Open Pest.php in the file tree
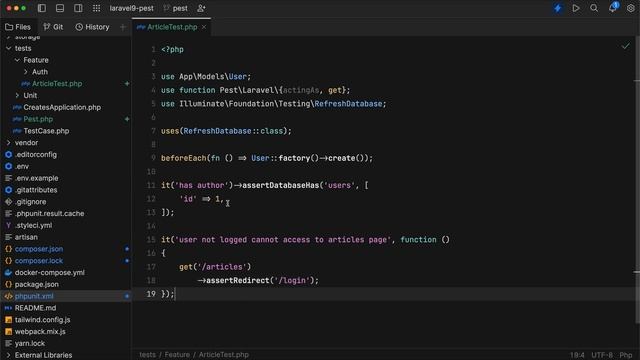This screenshot has width=640, height=360. [x=38, y=119]
